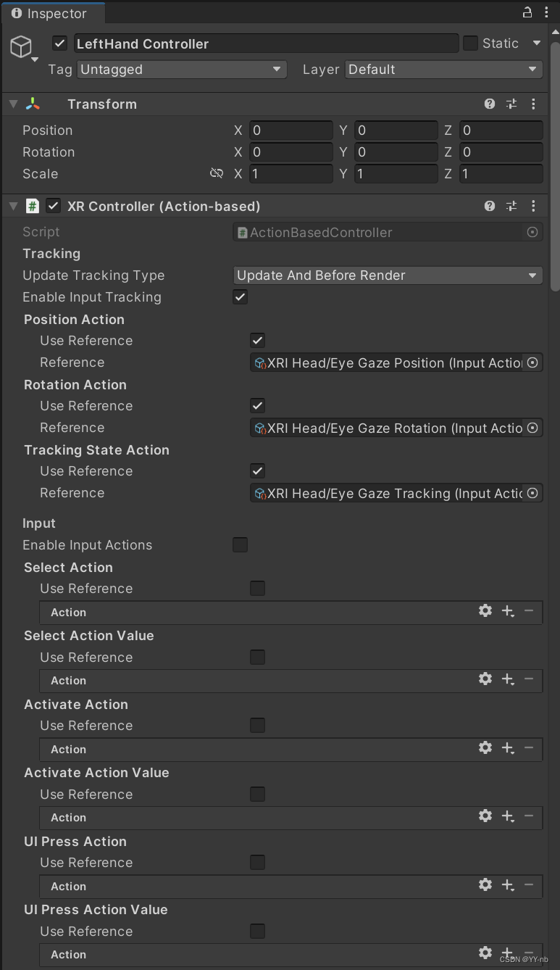The width and height of the screenshot is (560, 970).
Task: Open Transform preset settings icon
Action: (x=511, y=104)
